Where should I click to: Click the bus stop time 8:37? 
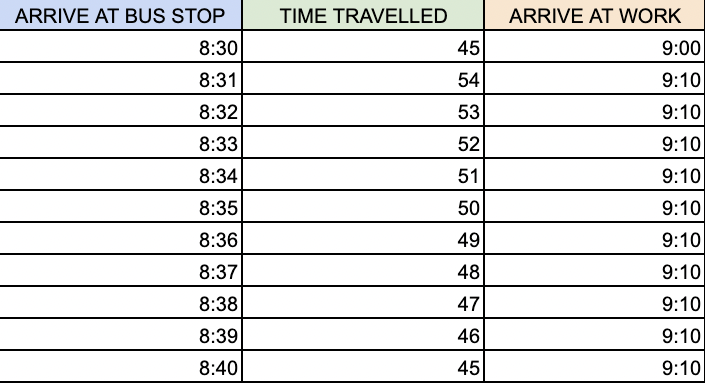(x=120, y=270)
